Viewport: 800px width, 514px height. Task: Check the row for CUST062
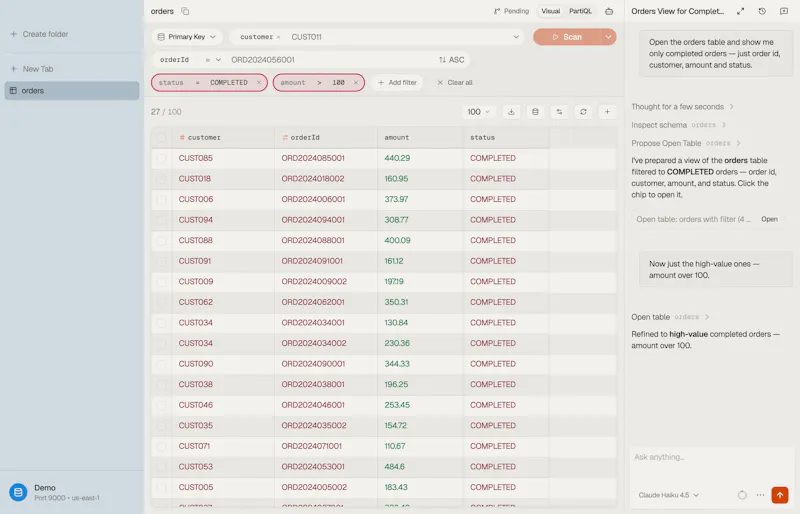[161, 302]
